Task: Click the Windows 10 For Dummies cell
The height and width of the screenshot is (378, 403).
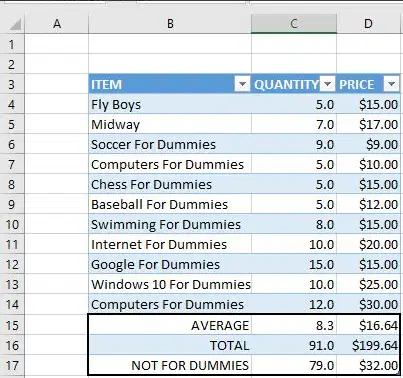Action: [x=170, y=284]
